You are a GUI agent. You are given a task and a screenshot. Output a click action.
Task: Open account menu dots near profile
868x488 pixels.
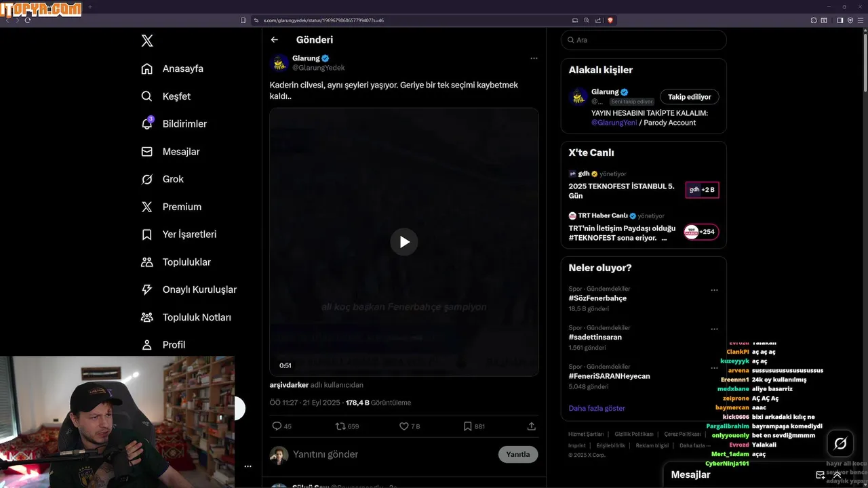pos(248,466)
